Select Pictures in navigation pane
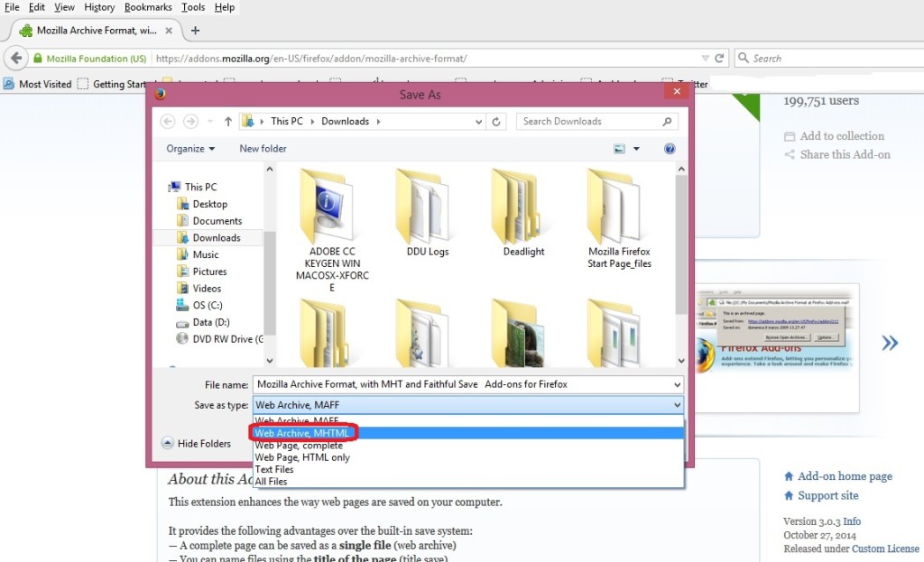Screen dimensions: 924x562 201,272
